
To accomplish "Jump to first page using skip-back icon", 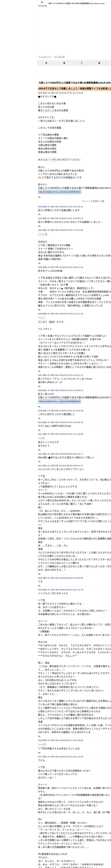I will [x=46, y=63].
